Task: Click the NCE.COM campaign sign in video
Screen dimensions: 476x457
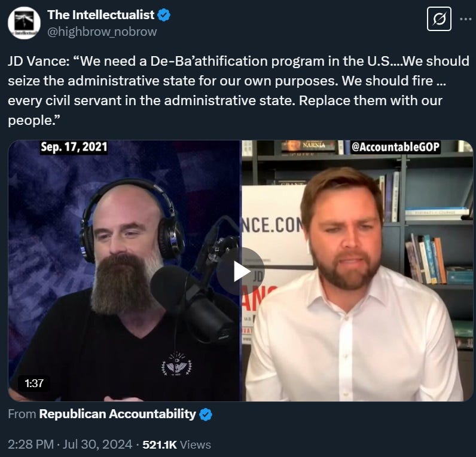Action: pyautogui.click(x=272, y=226)
